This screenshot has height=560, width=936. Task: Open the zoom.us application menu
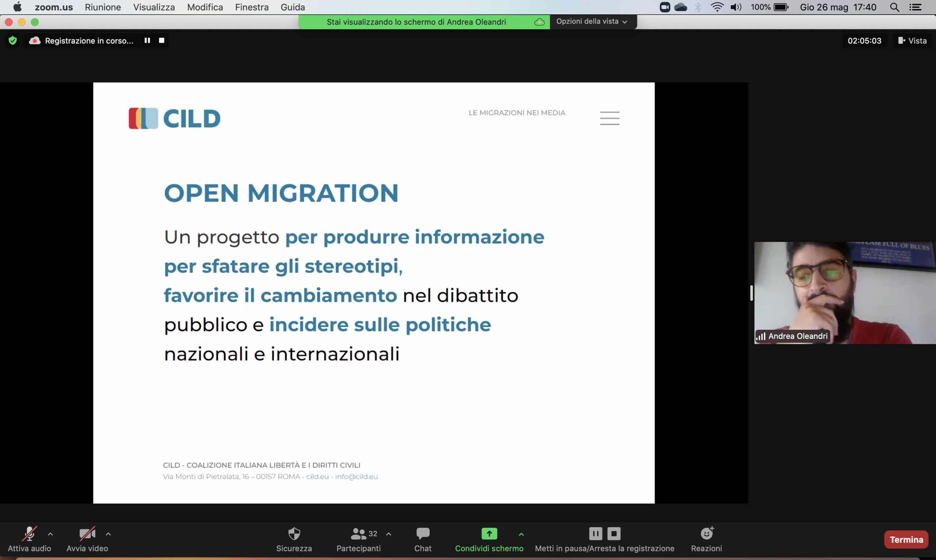coord(54,7)
